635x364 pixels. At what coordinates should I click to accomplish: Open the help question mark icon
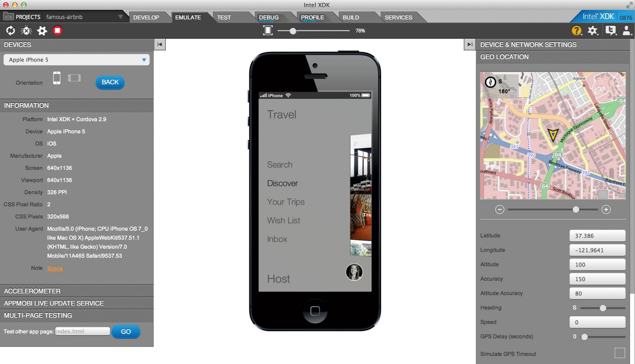(x=576, y=30)
